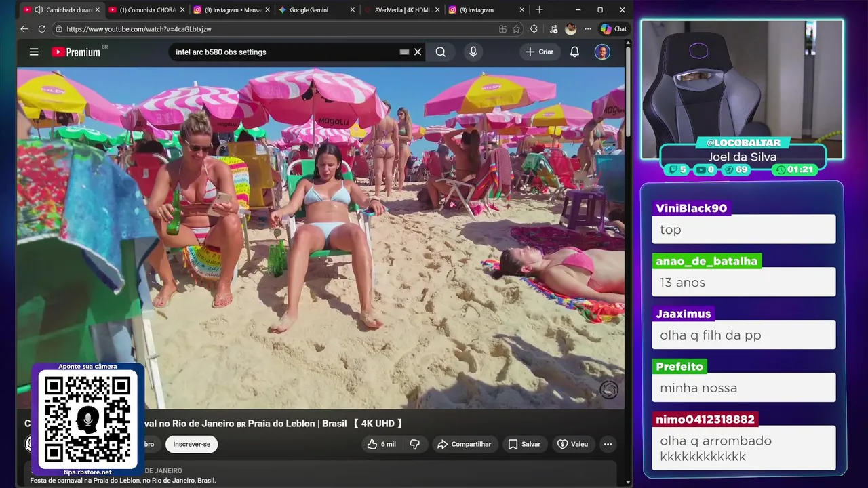Click the '13 anos' chat message
The width and height of the screenshot is (868, 488).
744,282
